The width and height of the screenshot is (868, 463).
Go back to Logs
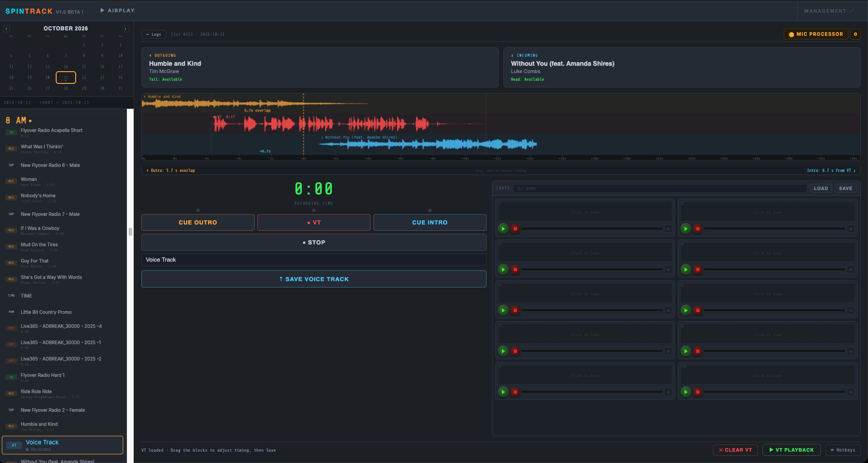(154, 34)
